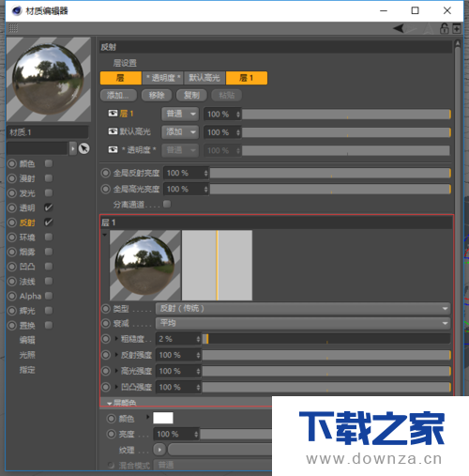The image size is (469, 476).
Task: Click the grid grip handle icon
Action: (x=13, y=28)
